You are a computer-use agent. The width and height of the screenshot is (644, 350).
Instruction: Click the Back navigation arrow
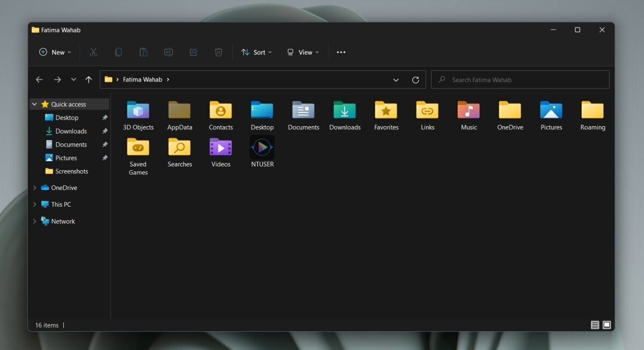click(x=39, y=79)
